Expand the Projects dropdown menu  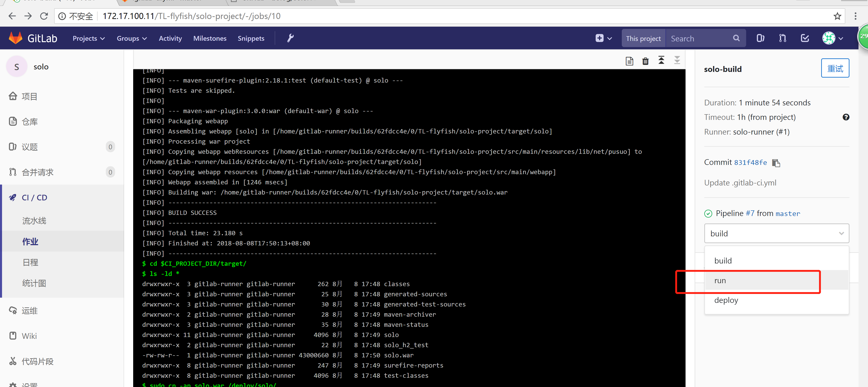[88, 38]
